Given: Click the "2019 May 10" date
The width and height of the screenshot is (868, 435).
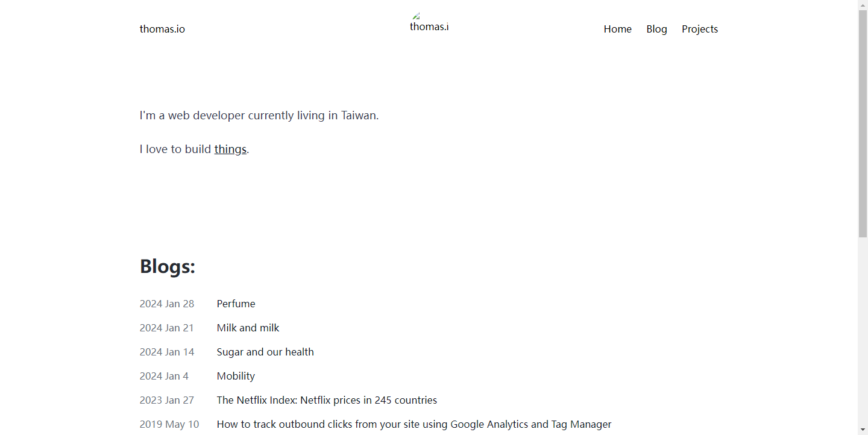Looking at the screenshot, I should click(169, 424).
